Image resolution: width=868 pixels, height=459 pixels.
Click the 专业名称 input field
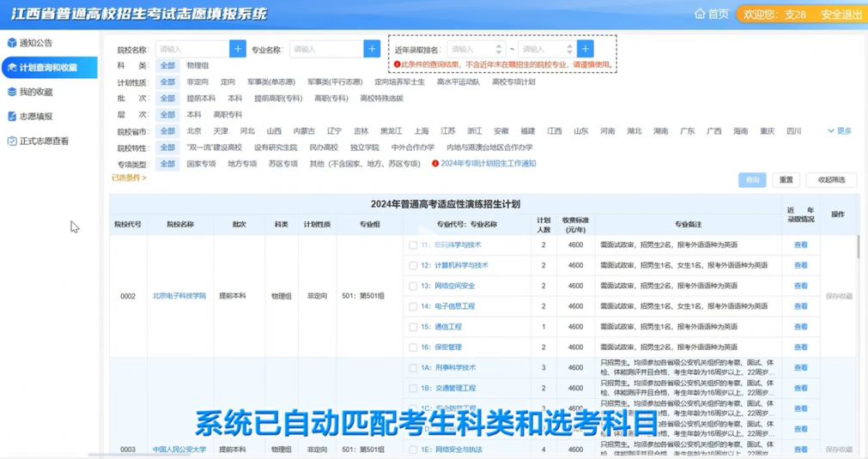click(x=326, y=49)
